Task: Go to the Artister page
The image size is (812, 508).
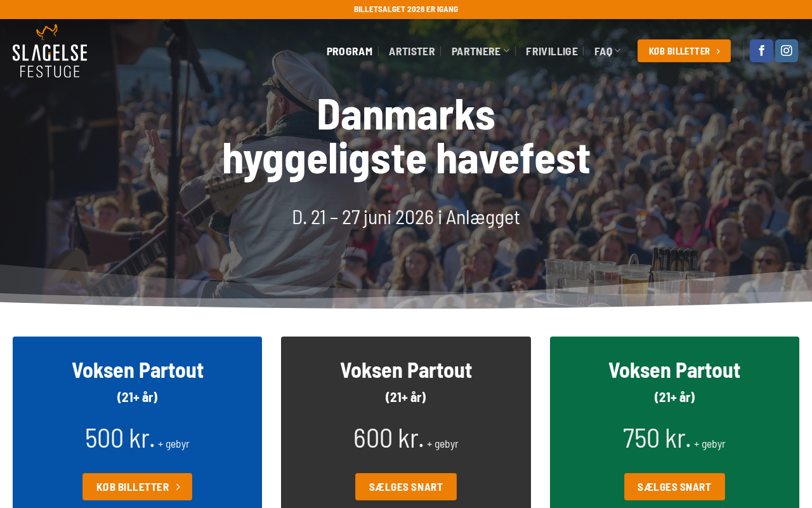Action: click(412, 51)
